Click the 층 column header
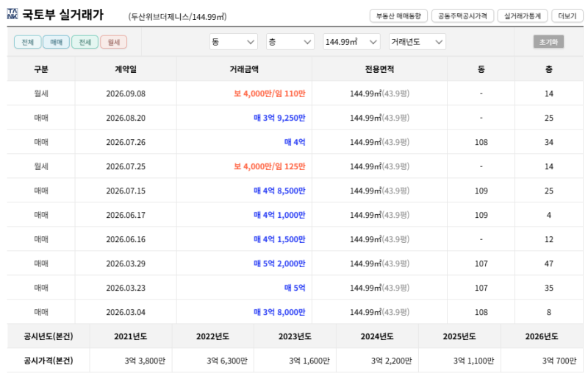The image size is (588, 379). tap(548, 69)
